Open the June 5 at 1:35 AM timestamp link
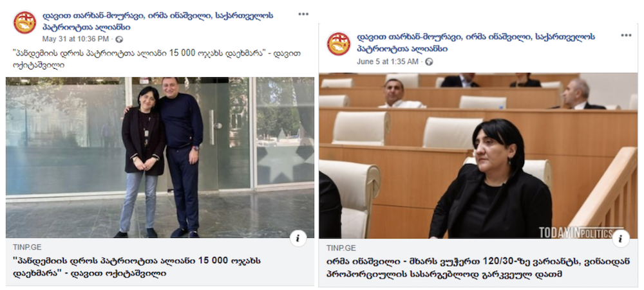 pyautogui.click(x=387, y=62)
